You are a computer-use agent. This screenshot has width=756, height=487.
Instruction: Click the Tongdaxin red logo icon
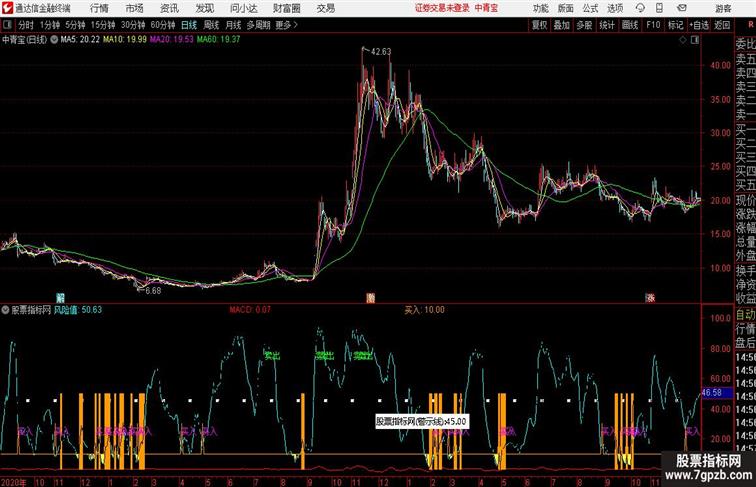pyautogui.click(x=7, y=8)
